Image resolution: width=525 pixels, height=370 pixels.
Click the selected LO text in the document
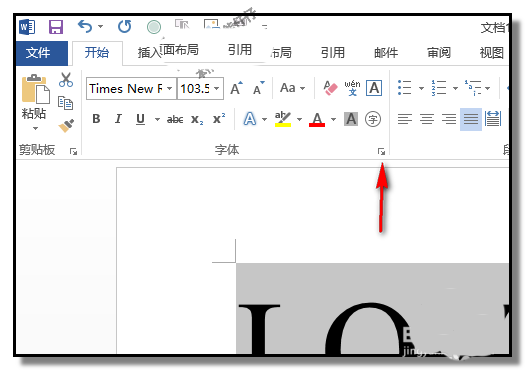pos(325,328)
